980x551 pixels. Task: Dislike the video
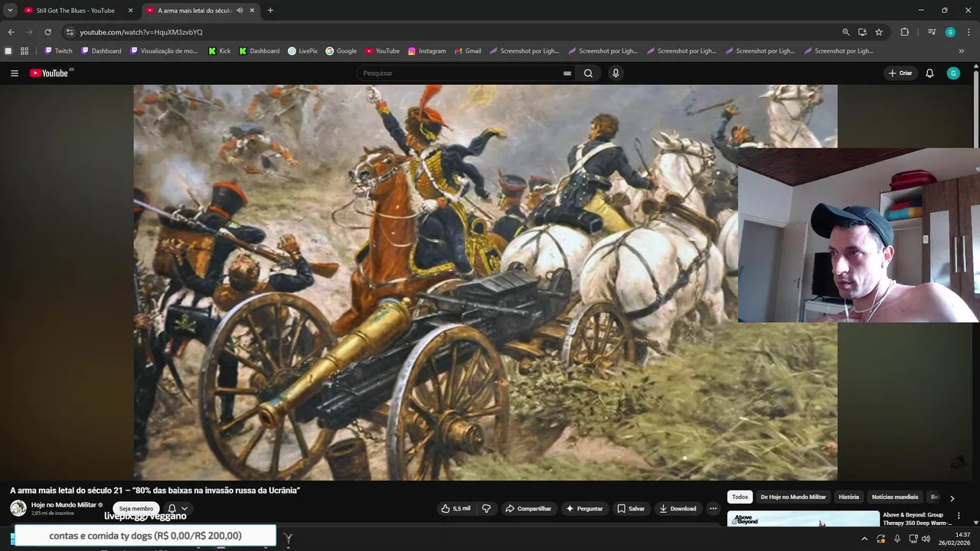tap(486, 509)
